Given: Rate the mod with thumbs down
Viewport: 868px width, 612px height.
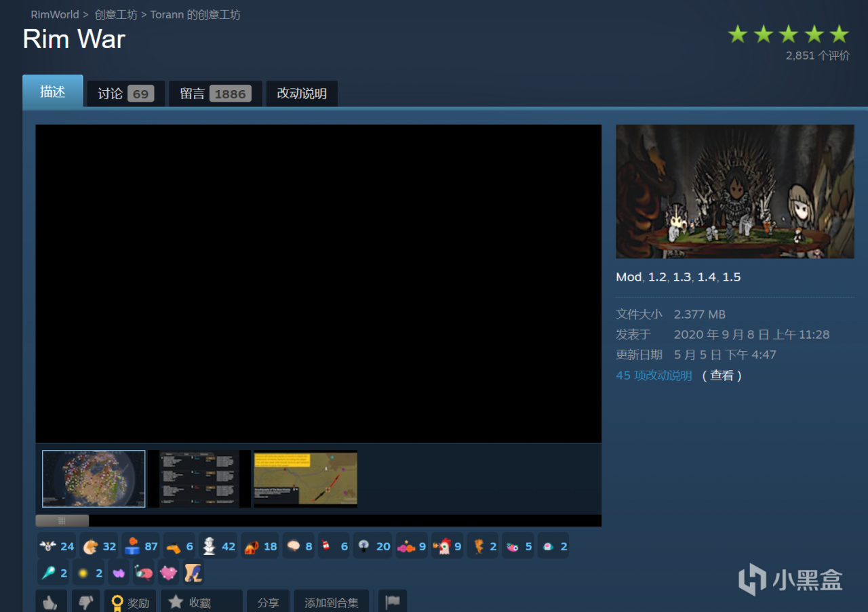Looking at the screenshot, I should 85,601.
